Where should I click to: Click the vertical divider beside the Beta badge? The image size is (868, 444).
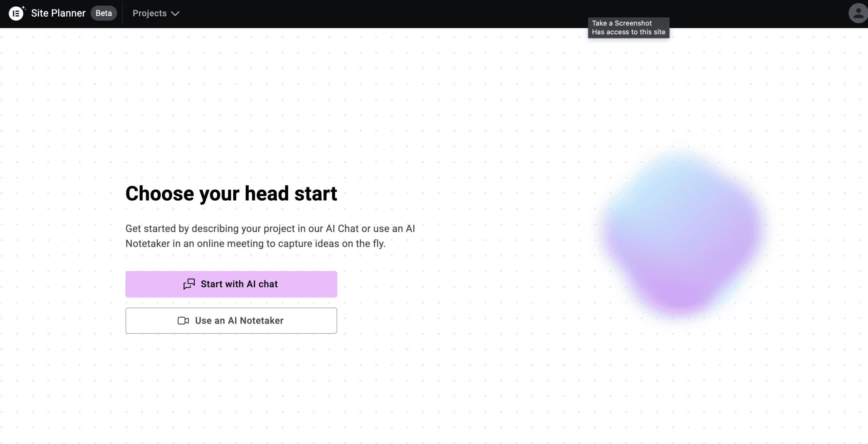click(x=122, y=13)
